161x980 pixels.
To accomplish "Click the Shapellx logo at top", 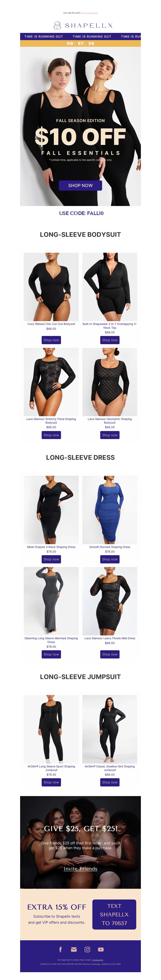I will coord(83,25).
